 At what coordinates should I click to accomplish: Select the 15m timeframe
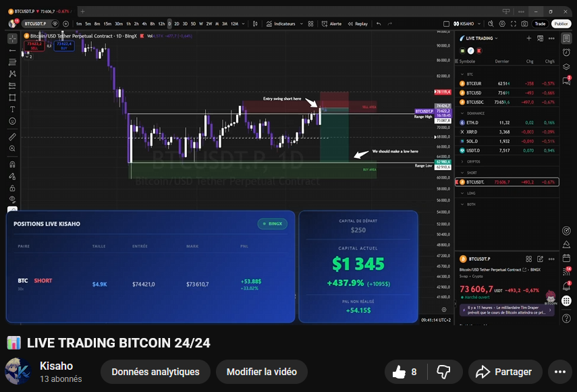[107, 24]
